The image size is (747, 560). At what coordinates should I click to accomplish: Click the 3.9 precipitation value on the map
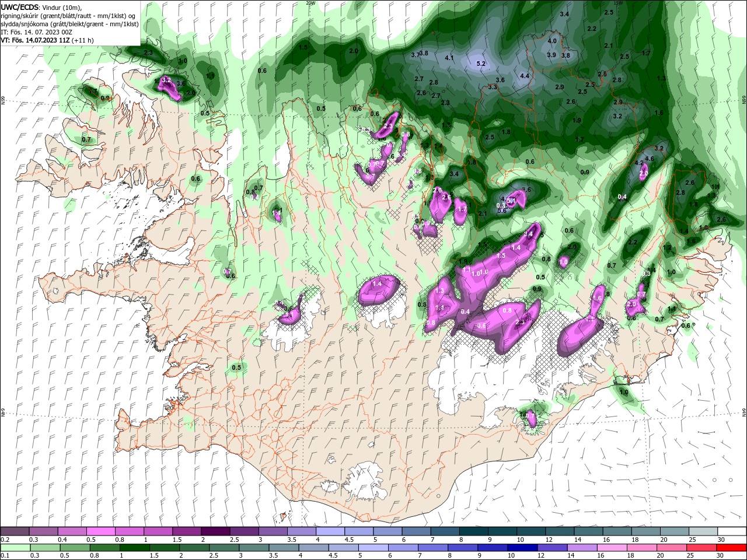tap(551, 55)
